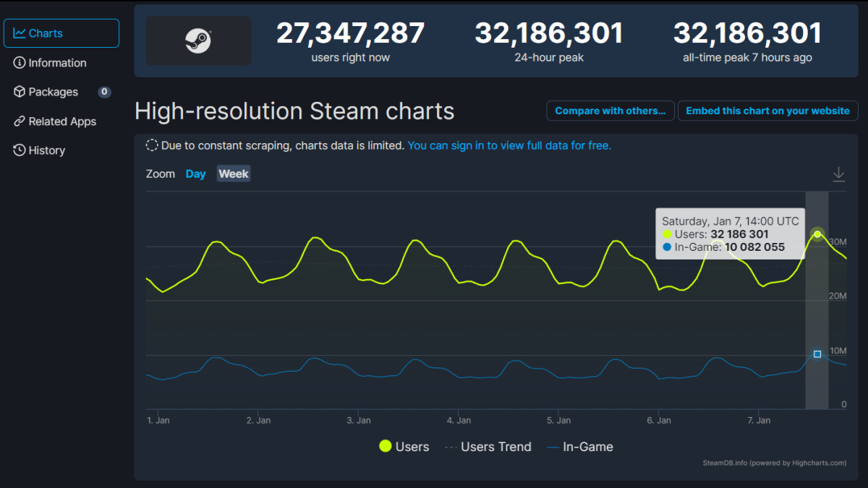Click the Compare with others button

[x=610, y=111]
